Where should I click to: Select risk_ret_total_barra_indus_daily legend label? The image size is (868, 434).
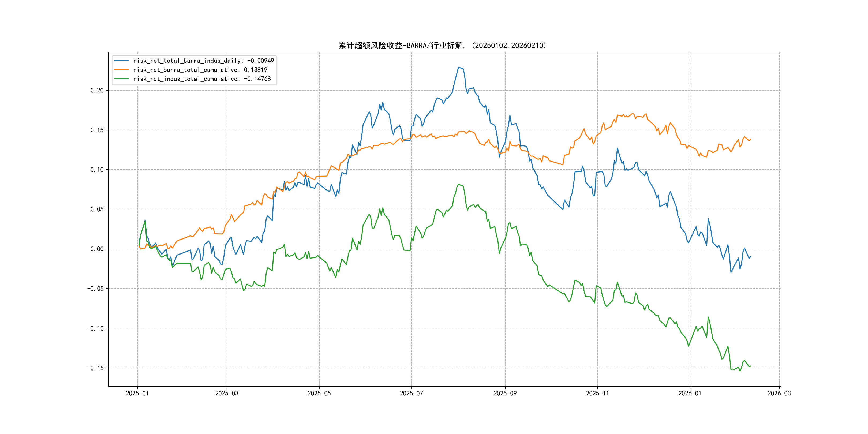coord(204,61)
